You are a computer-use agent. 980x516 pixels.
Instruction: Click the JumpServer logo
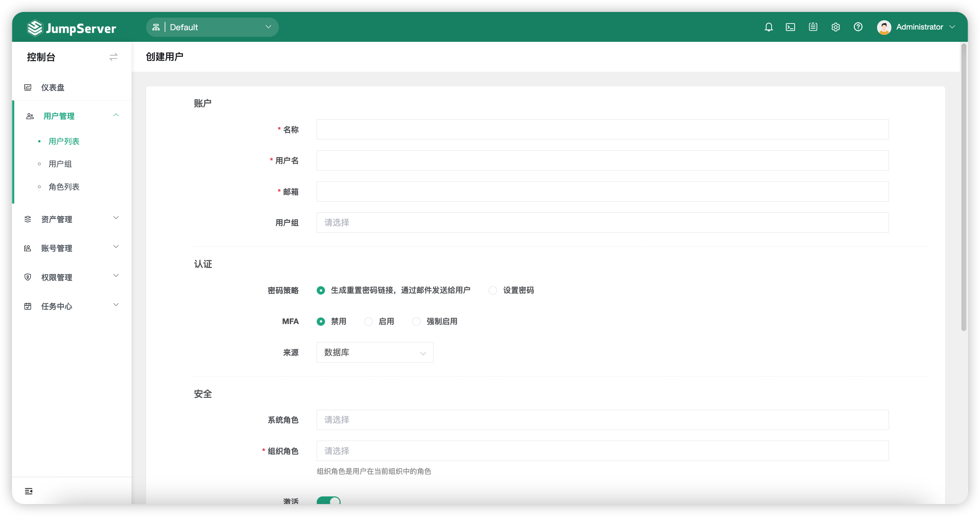coord(71,28)
